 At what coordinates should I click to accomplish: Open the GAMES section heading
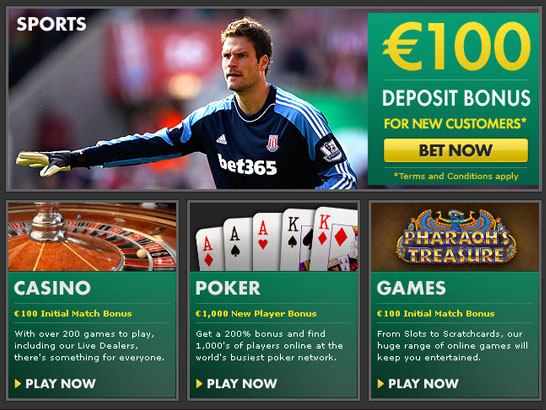click(x=411, y=288)
